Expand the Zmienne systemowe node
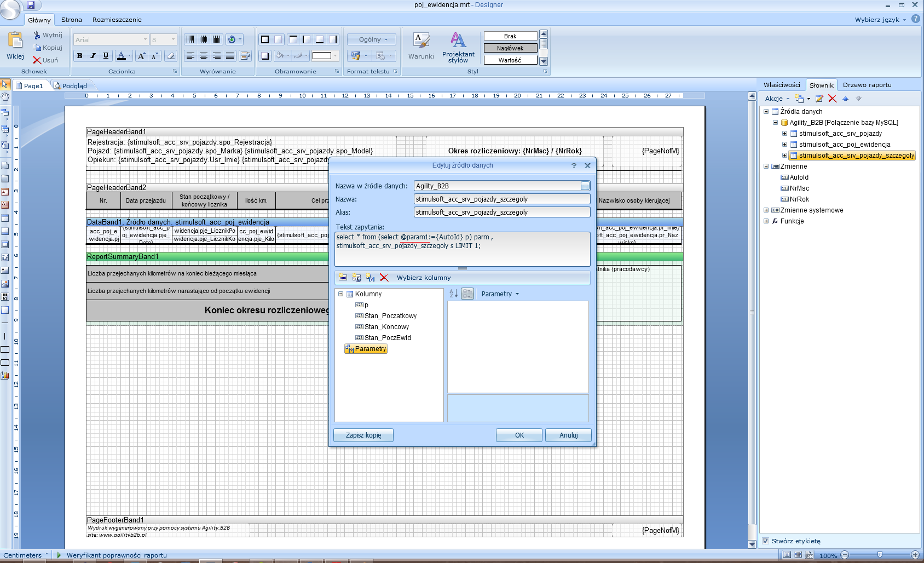This screenshot has width=924, height=563. pyautogui.click(x=766, y=210)
